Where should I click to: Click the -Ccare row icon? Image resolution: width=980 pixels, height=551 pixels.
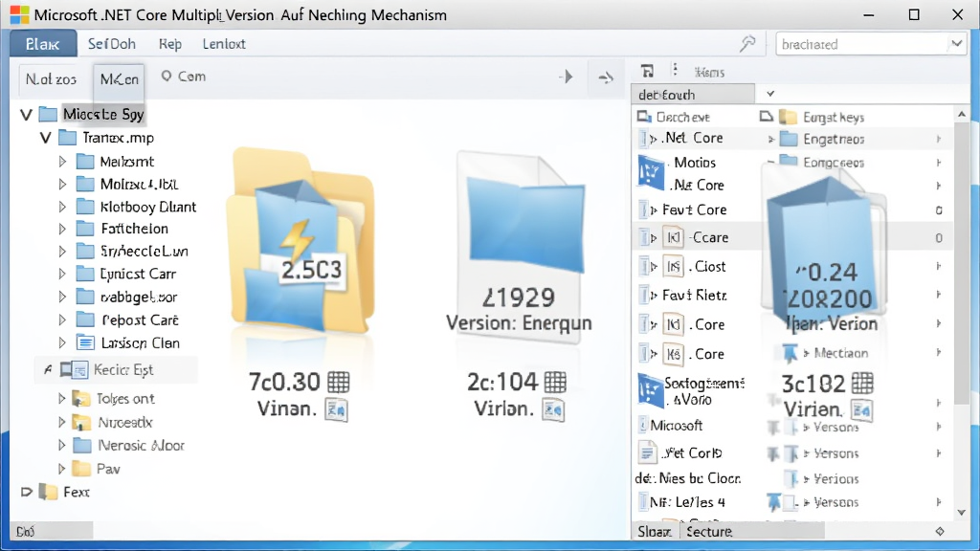673,237
